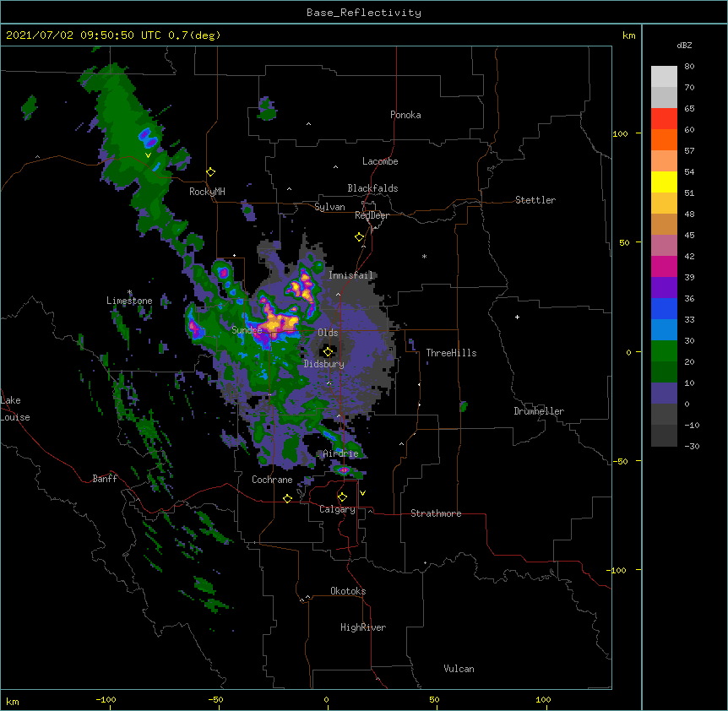Click the Lake Louise label

pyautogui.click(x=15, y=409)
